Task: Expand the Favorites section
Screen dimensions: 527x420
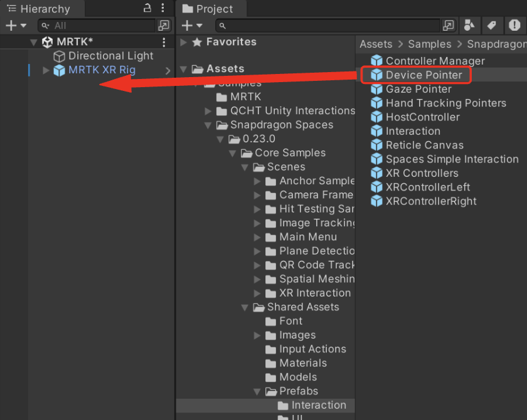Action: click(183, 42)
